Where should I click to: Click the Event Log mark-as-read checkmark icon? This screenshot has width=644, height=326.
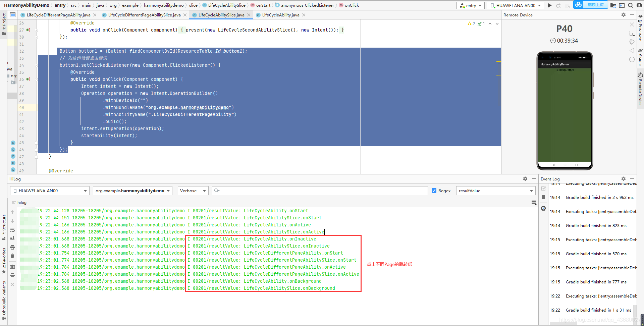click(544, 188)
